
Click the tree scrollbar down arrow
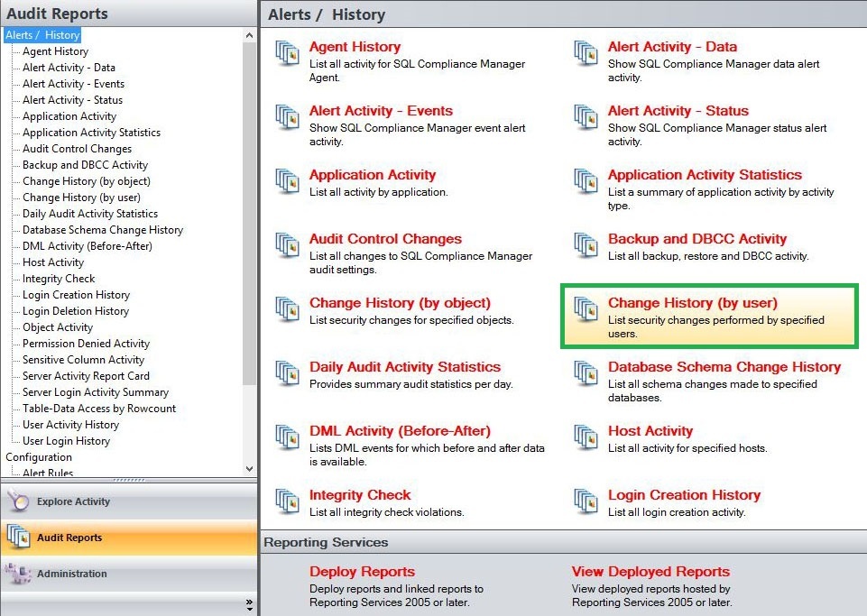pyautogui.click(x=249, y=469)
